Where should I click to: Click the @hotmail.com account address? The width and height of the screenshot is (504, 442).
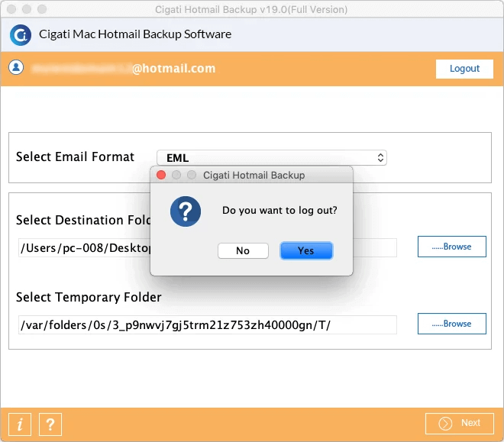pos(173,69)
